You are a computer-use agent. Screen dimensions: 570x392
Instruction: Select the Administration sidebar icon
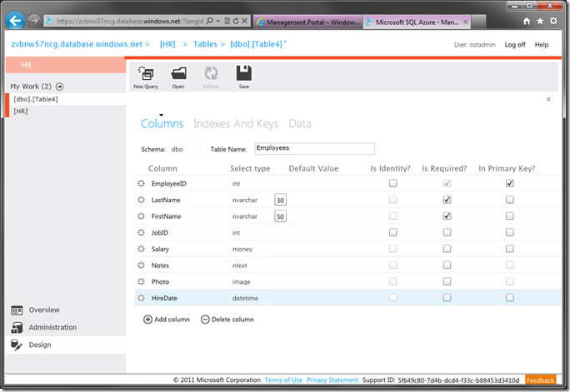[17, 327]
